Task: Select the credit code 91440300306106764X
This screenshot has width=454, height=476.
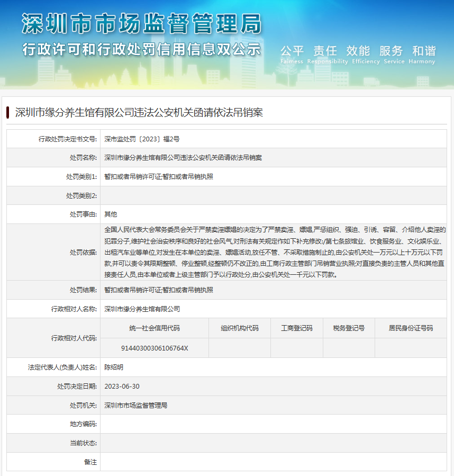Action: point(155,348)
